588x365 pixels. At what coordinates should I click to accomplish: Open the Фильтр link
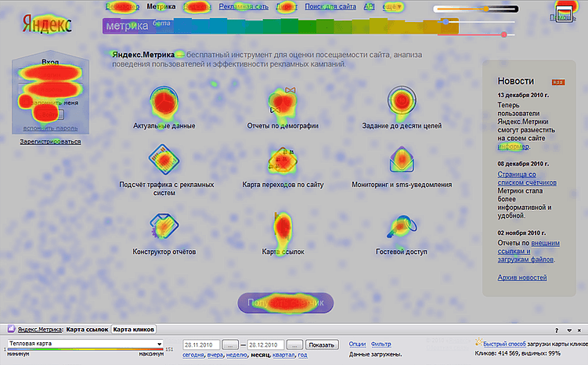(x=381, y=344)
